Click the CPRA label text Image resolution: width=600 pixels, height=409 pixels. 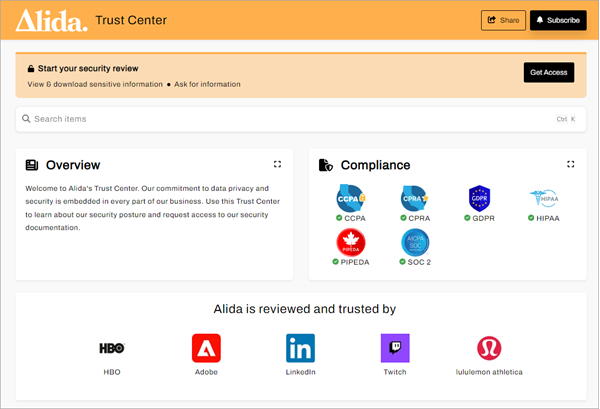point(419,218)
